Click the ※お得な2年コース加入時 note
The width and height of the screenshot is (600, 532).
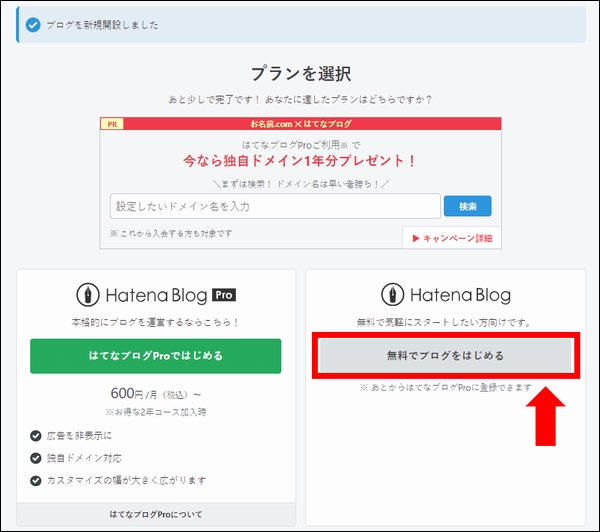tap(156, 412)
